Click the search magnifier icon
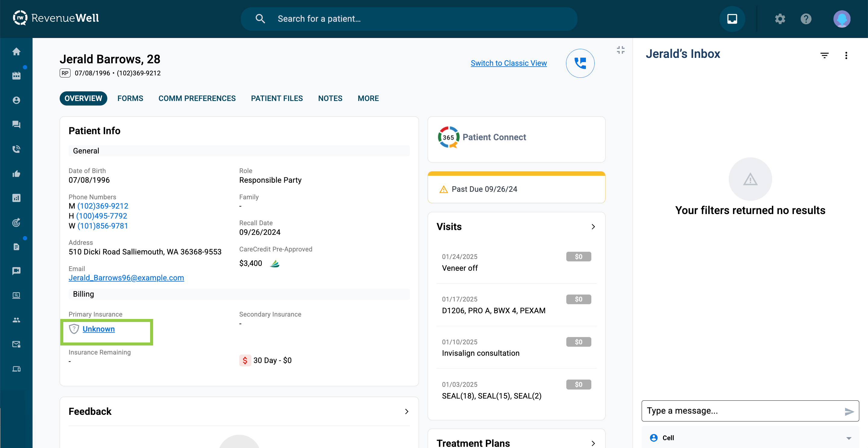This screenshot has height=448, width=868. [x=260, y=19]
